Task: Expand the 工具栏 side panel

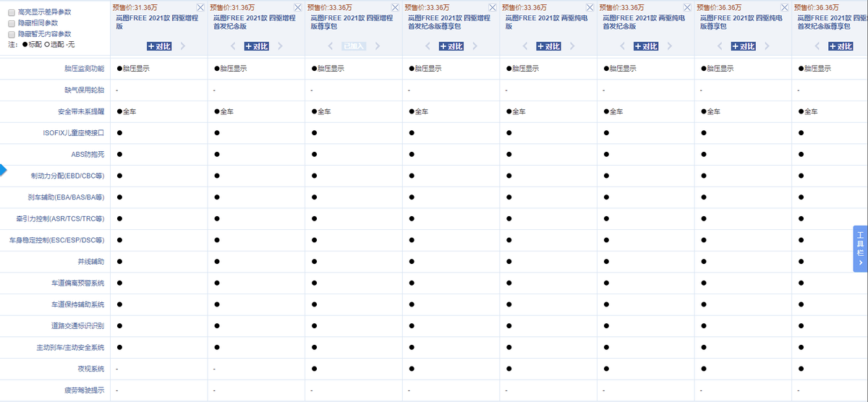Action: pyautogui.click(x=860, y=248)
